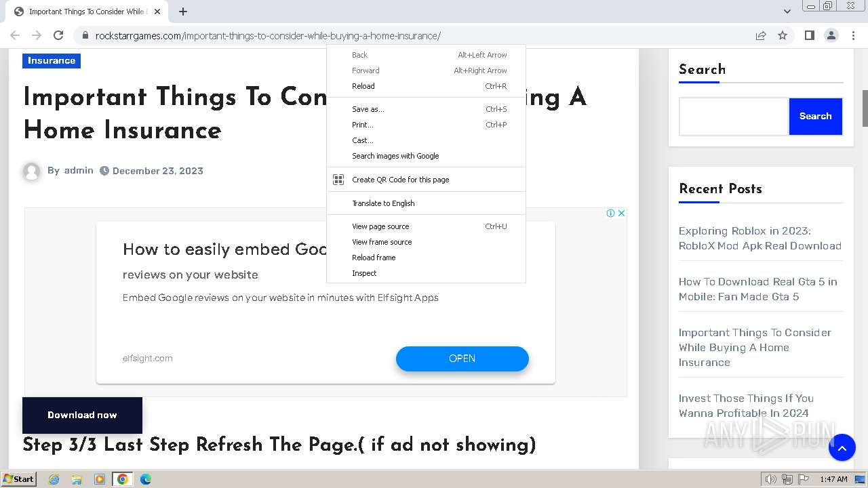Click the 'Download now' button

point(82,415)
